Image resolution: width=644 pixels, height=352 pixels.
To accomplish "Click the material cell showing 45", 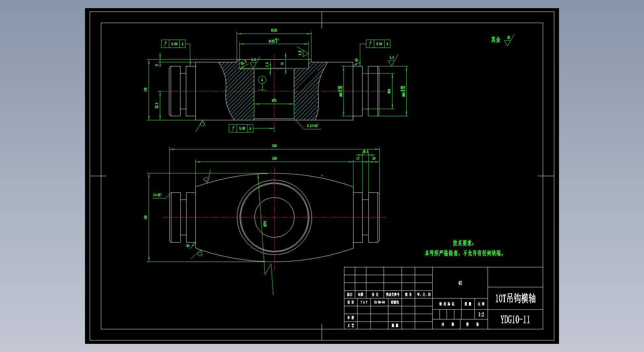I will click(x=460, y=283).
